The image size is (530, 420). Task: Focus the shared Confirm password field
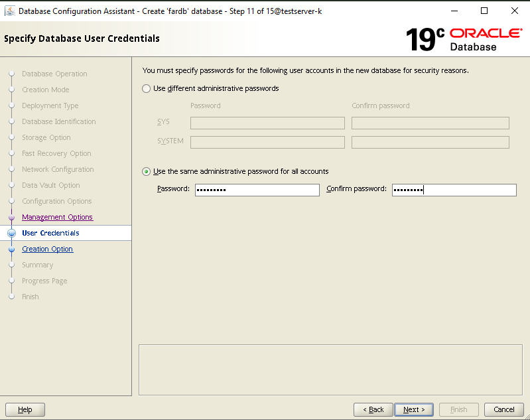point(454,190)
